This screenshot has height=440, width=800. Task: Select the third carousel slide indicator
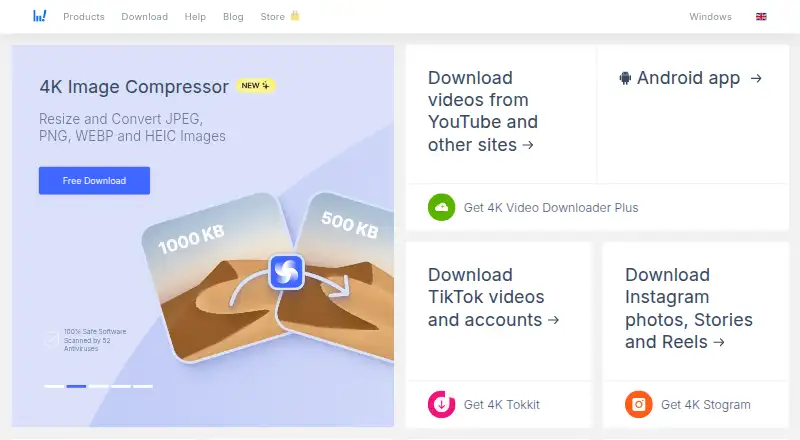(x=98, y=386)
